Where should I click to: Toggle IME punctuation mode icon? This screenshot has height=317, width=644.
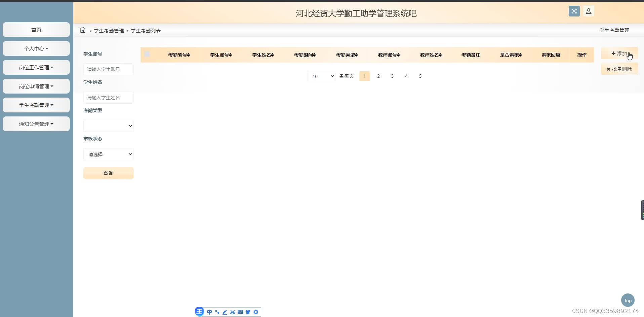(217, 312)
